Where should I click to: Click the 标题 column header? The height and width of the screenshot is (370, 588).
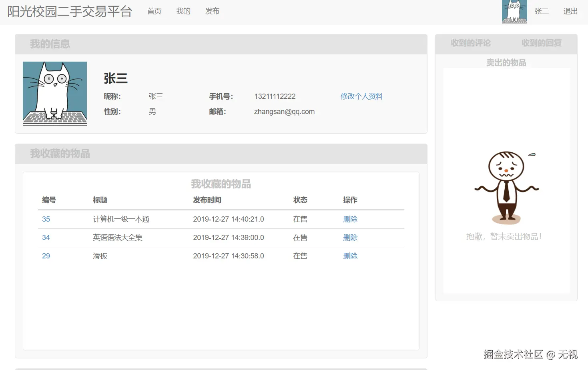pyautogui.click(x=100, y=200)
